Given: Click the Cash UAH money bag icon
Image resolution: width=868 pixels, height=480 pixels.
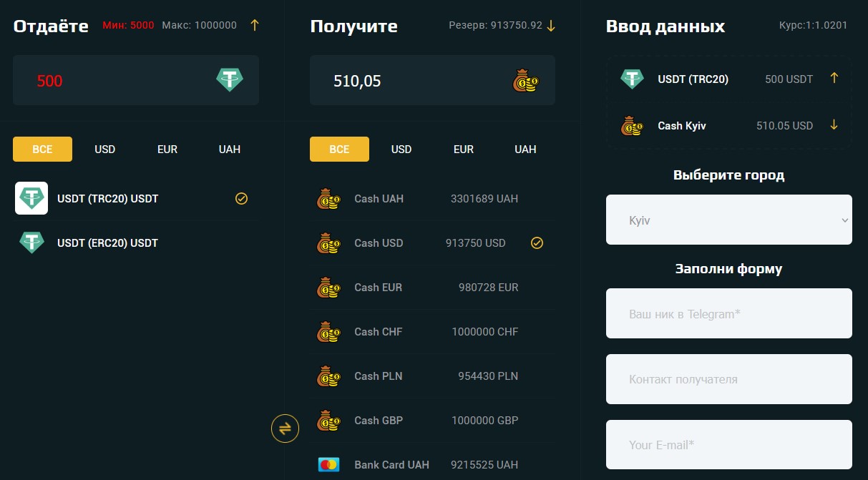Looking at the screenshot, I should 328,199.
